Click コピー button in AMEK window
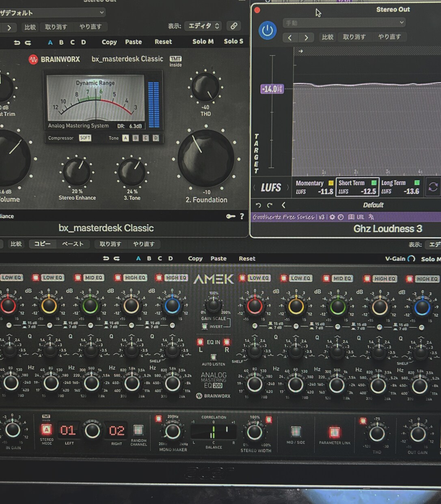Image resolution: width=441 pixels, height=504 pixels. [42, 244]
